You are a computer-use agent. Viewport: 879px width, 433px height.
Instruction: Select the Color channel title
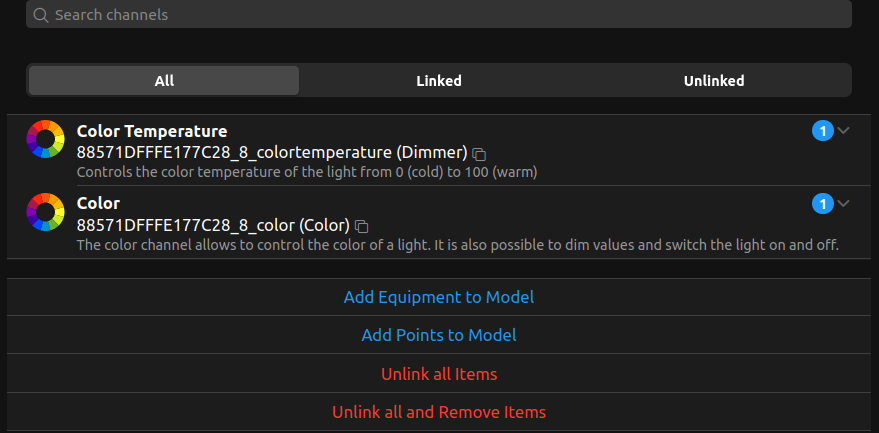coord(98,203)
